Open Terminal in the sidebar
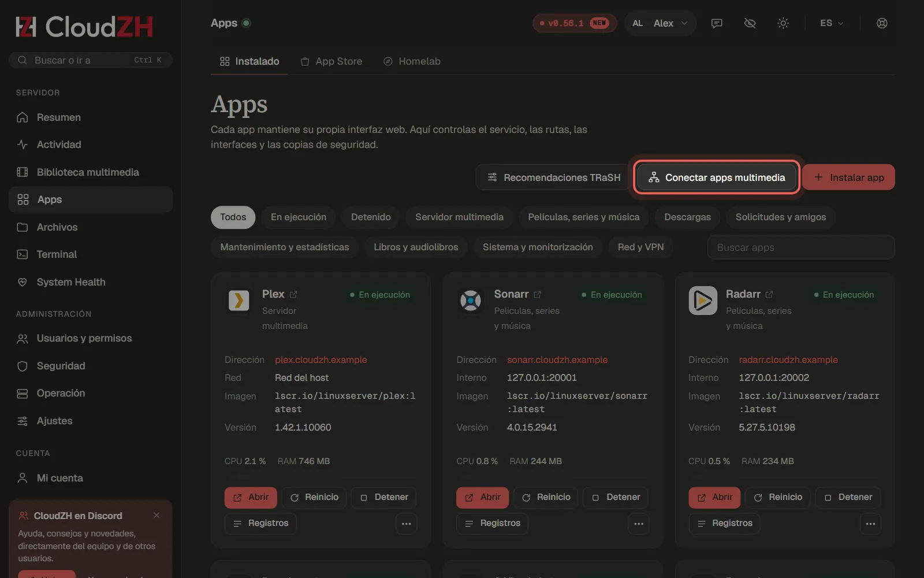 pos(91,254)
